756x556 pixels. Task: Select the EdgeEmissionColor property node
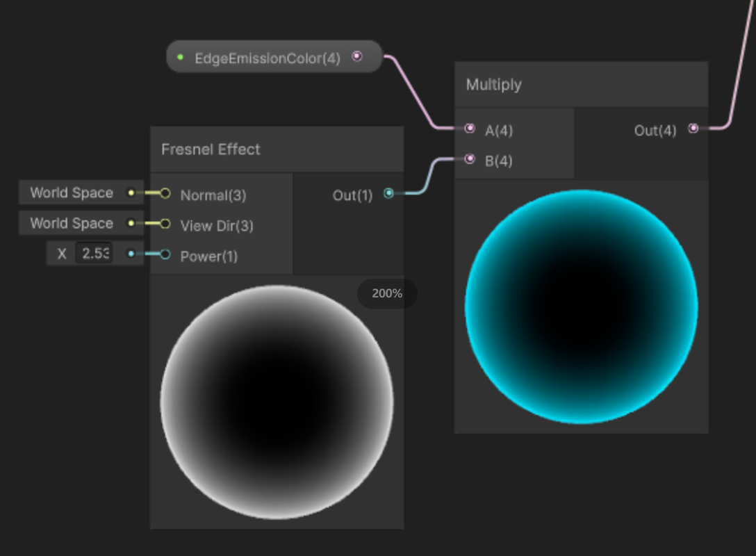pos(274,57)
